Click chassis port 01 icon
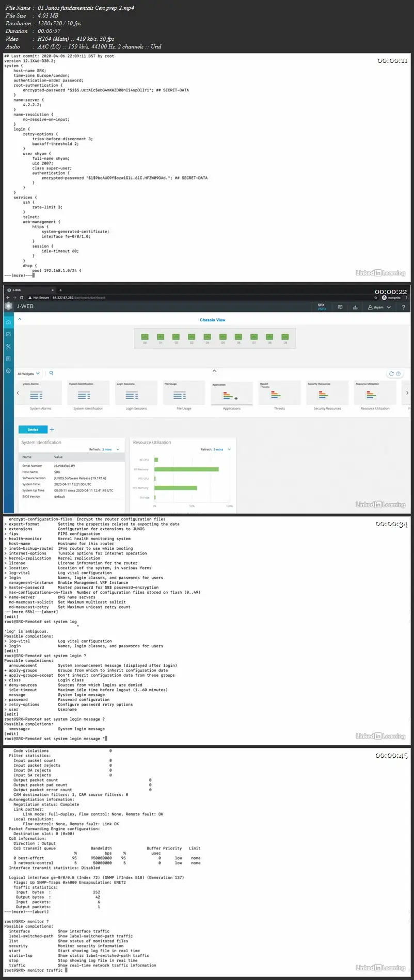 (161, 336)
